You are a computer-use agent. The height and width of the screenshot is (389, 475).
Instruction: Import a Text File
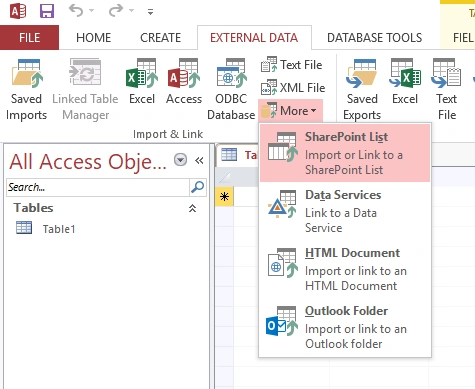coord(291,65)
